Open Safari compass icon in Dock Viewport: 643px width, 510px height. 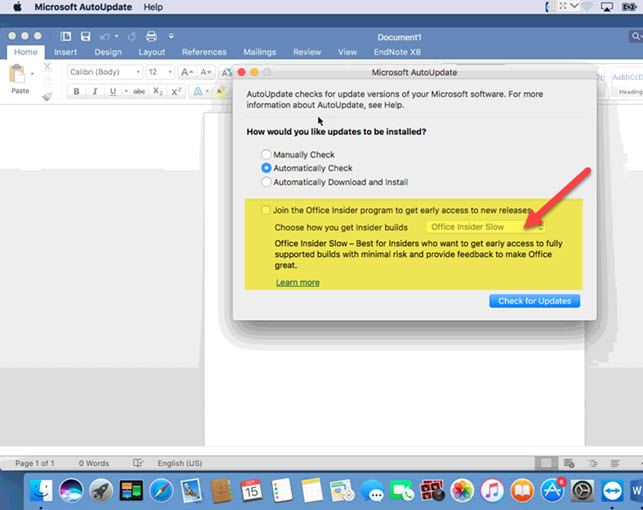tap(161, 490)
